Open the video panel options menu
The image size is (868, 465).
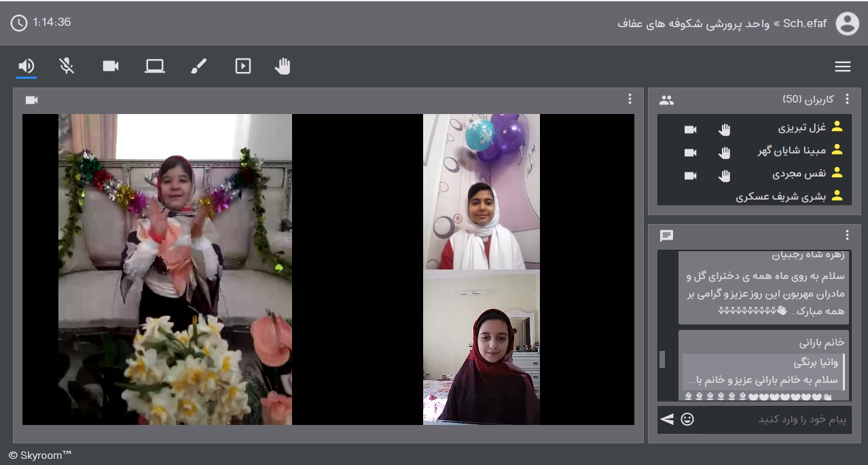[x=630, y=100]
